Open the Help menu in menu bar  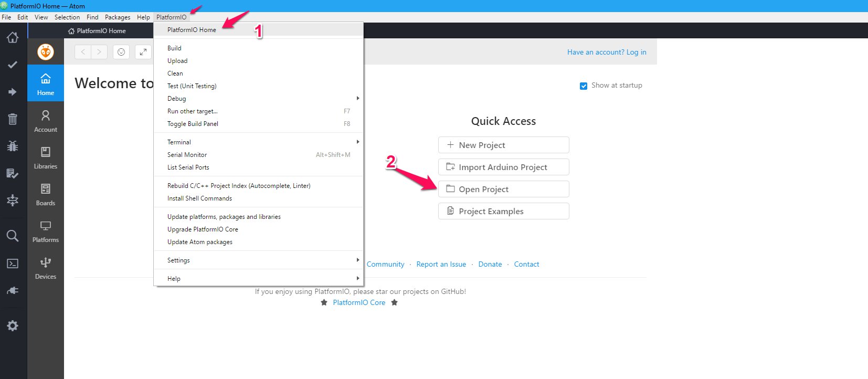pos(143,17)
